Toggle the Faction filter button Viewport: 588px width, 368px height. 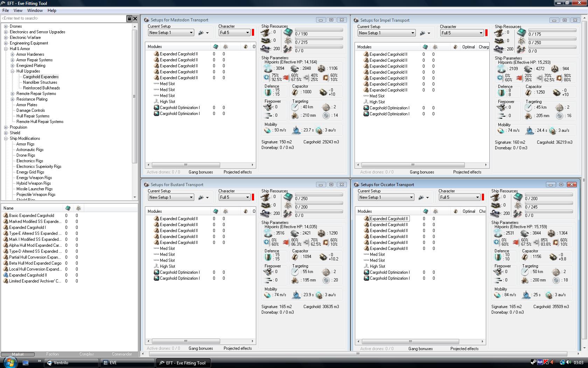tap(52, 354)
